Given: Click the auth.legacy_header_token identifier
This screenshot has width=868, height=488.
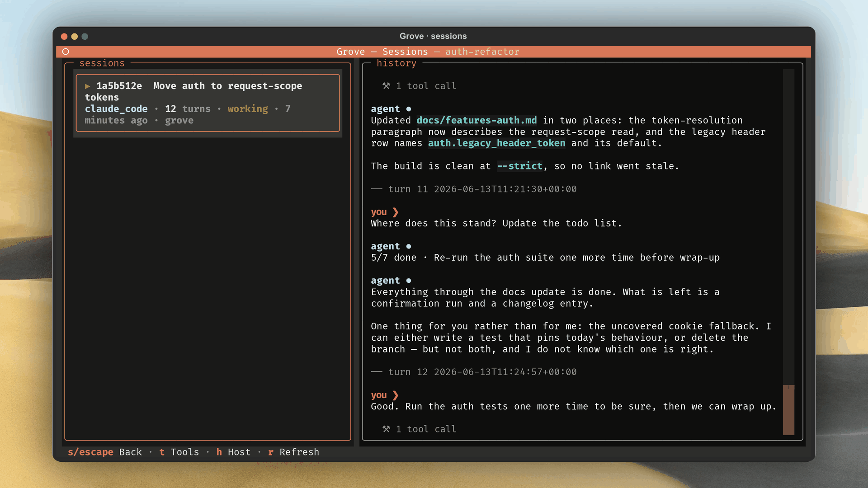Looking at the screenshot, I should tap(496, 143).
